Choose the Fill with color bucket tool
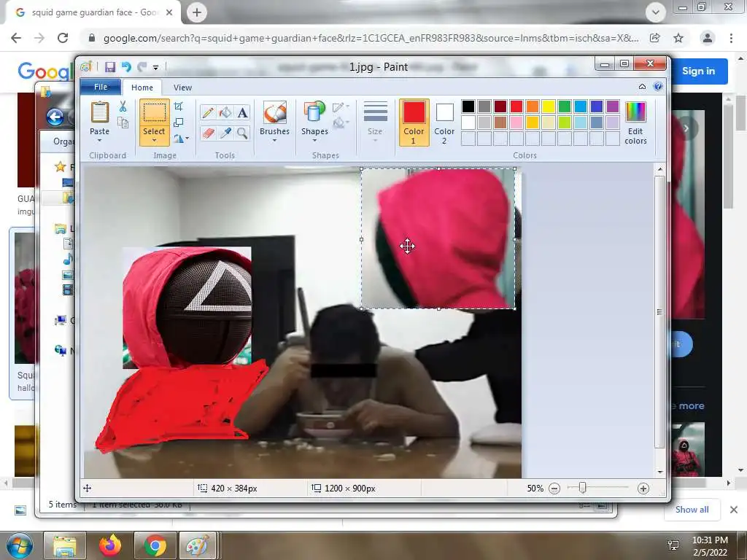747x560 pixels. [225, 112]
